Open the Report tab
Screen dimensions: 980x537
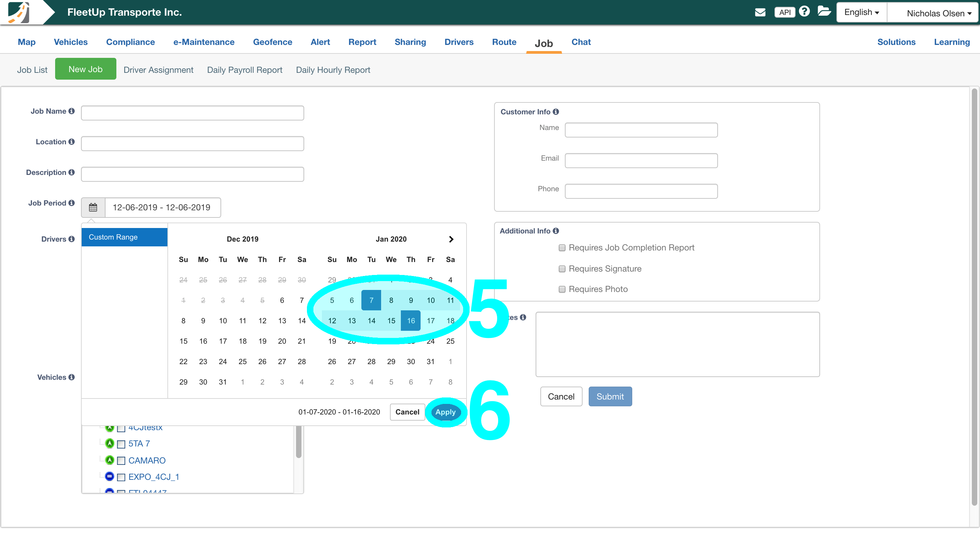coord(362,42)
